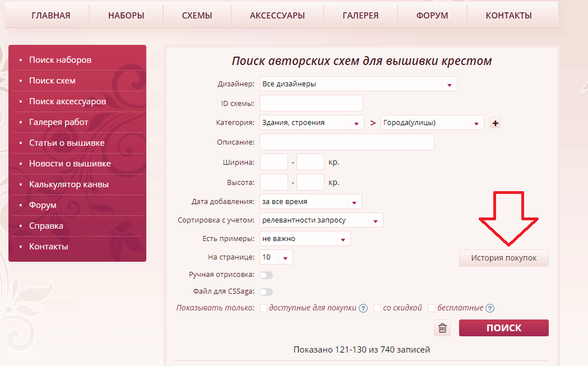Open the 'НАБОРЫ' top menu item
The height and width of the screenshot is (366, 588).
[x=126, y=16]
